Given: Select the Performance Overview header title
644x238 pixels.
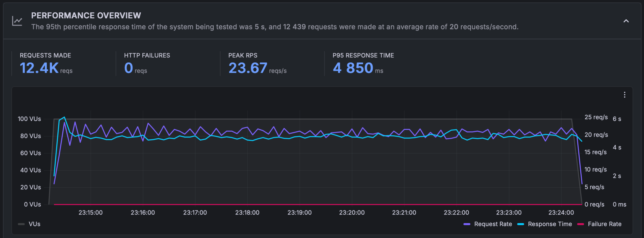Looking at the screenshot, I should coord(86,15).
